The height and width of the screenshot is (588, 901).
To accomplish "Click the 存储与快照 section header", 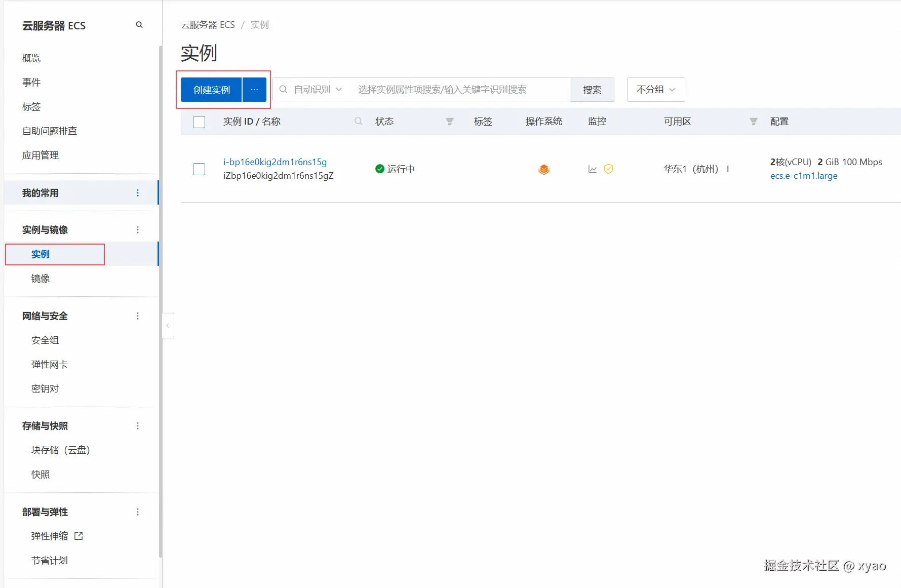I will 45,426.
